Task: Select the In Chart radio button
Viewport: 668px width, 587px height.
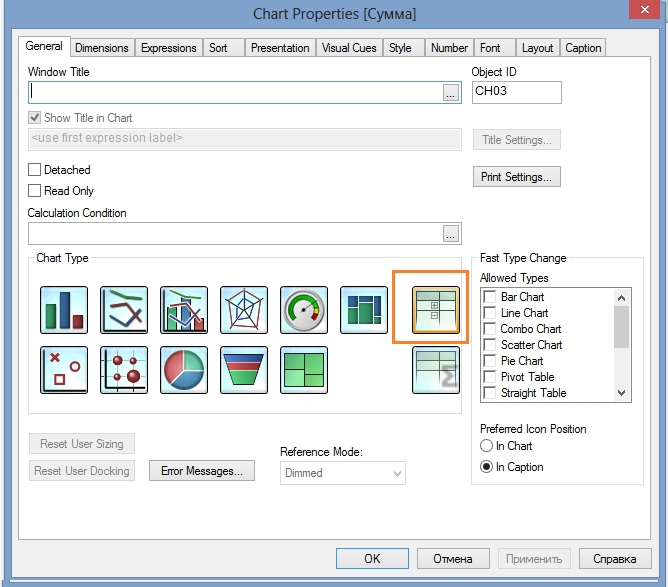Action: [x=486, y=446]
